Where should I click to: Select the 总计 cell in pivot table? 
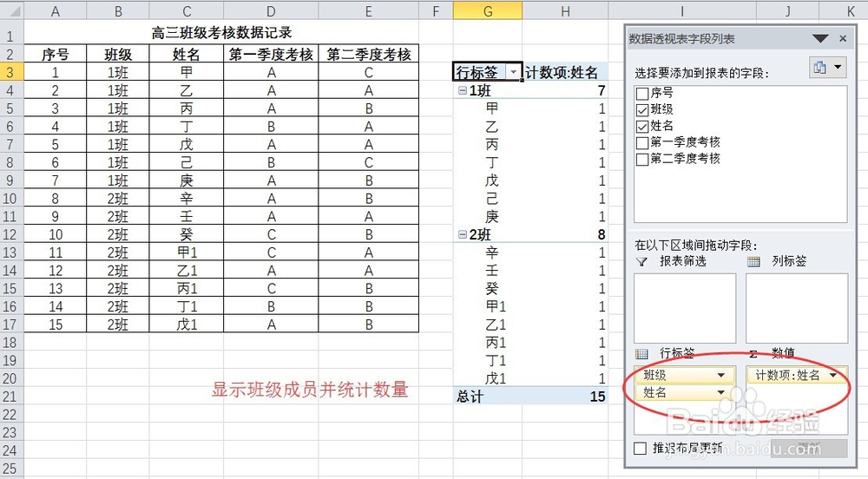(488, 397)
